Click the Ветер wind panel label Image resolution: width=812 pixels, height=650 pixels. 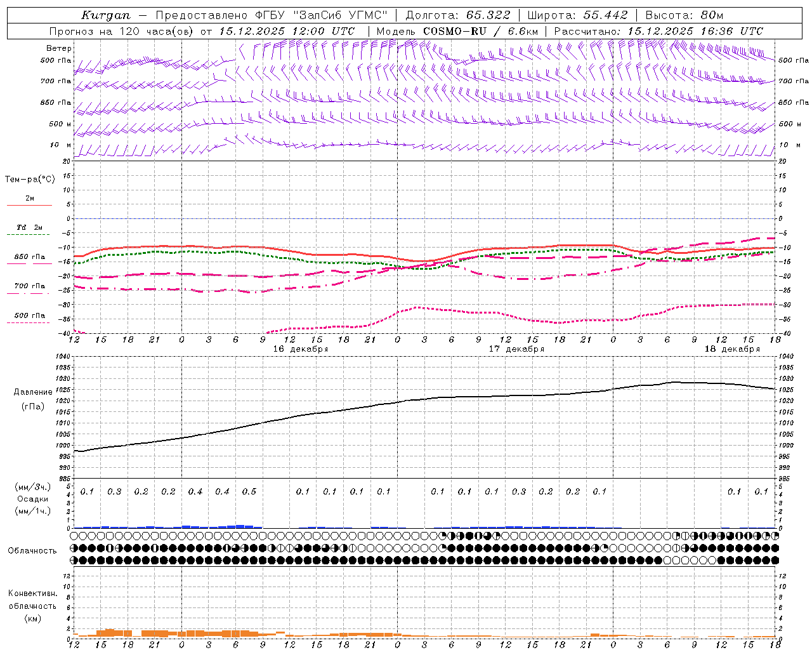coord(59,48)
